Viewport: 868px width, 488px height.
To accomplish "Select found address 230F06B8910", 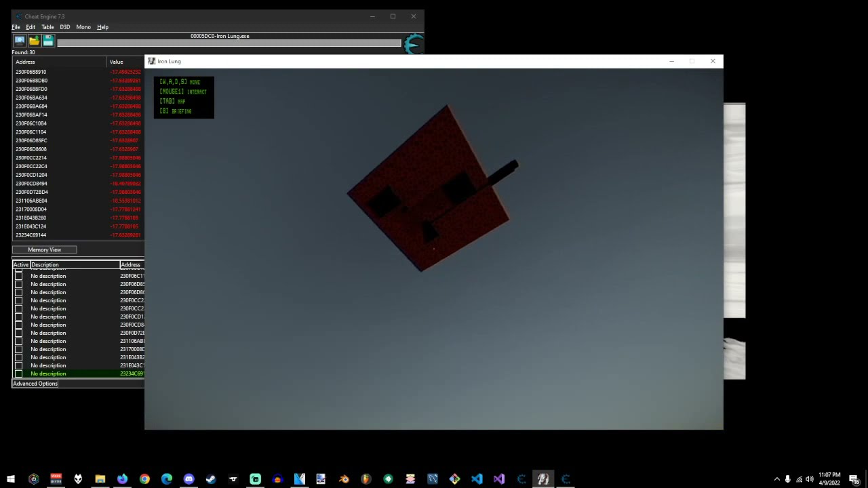I will pyautogui.click(x=31, y=72).
